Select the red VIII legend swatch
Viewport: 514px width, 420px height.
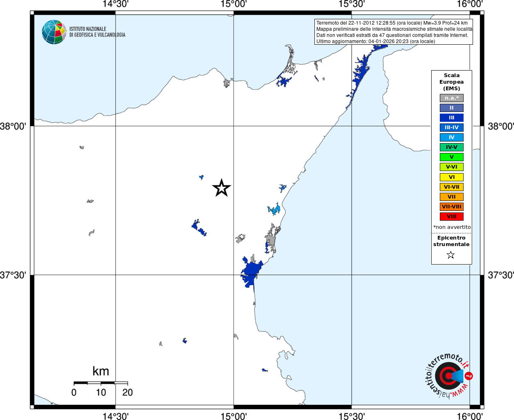point(452,217)
